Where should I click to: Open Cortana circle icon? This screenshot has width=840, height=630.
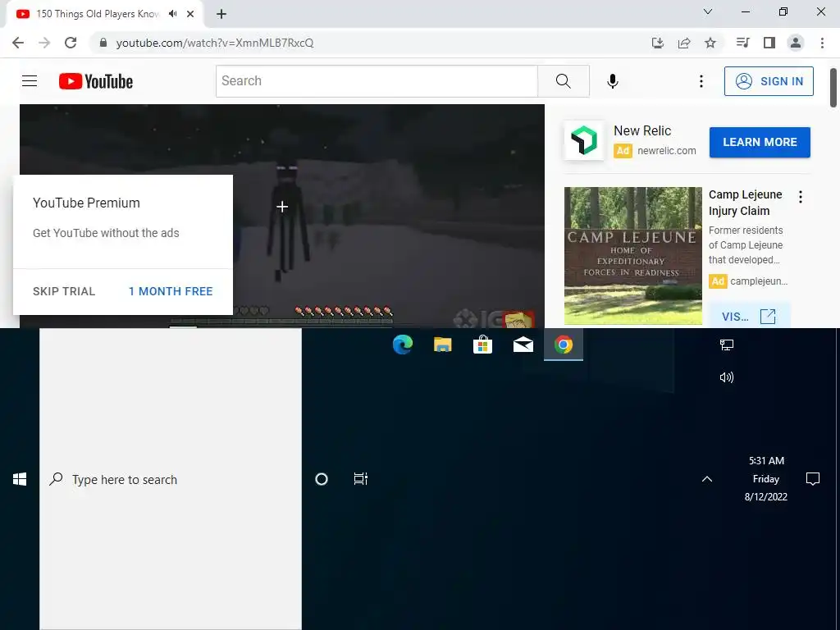click(x=322, y=479)
